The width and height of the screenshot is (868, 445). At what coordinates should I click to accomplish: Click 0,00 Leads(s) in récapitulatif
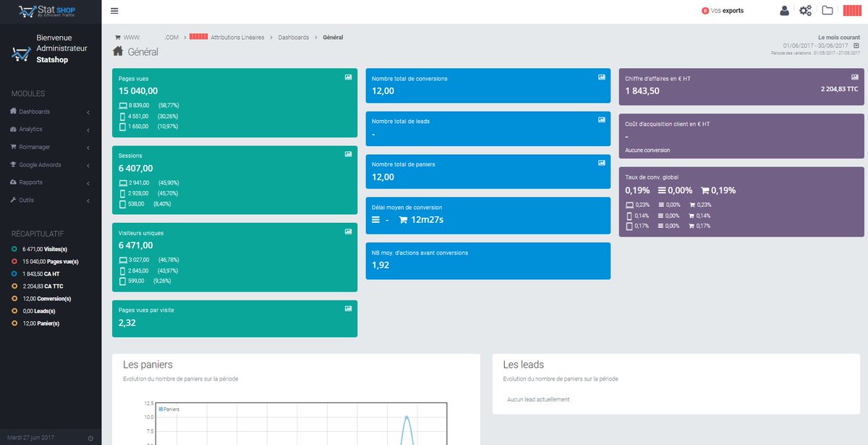[39, 310]
